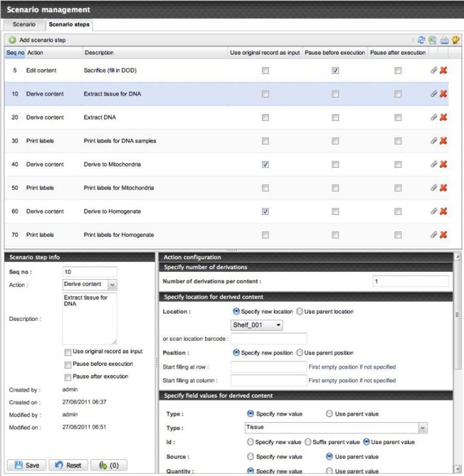Switch to the Scenario tab
This screenshot has width=464, height=476.
click(x=24, y=24)
